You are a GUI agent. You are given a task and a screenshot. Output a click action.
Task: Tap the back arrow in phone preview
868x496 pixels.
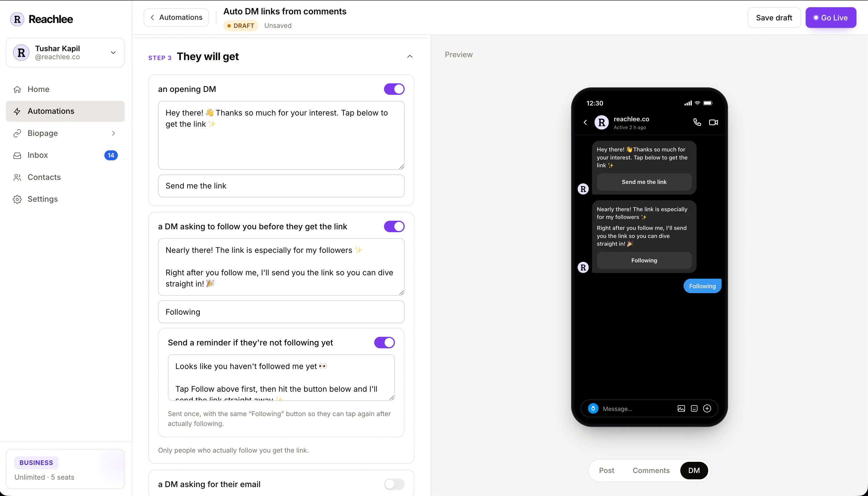tap(585, 122)
